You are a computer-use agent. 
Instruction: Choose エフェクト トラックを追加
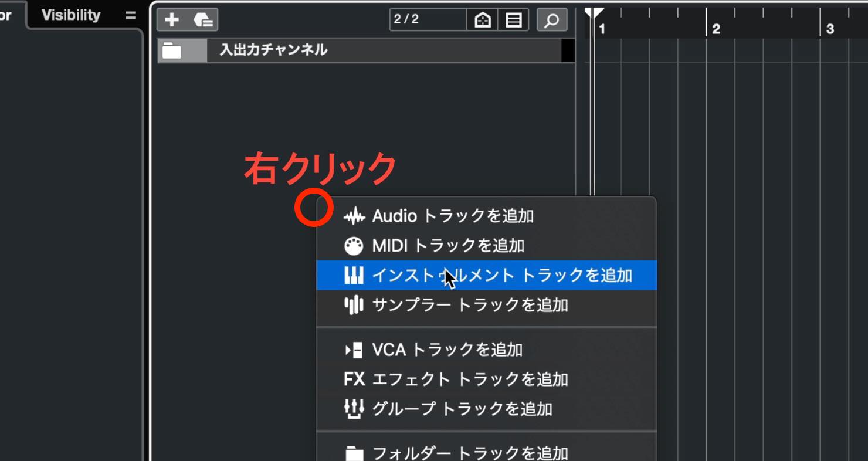486,379
